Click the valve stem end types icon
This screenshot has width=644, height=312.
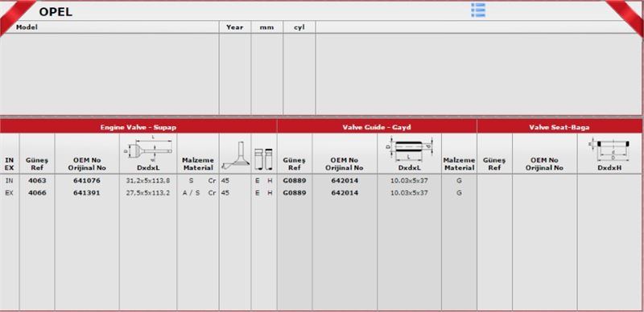click(x=264, y=159)
